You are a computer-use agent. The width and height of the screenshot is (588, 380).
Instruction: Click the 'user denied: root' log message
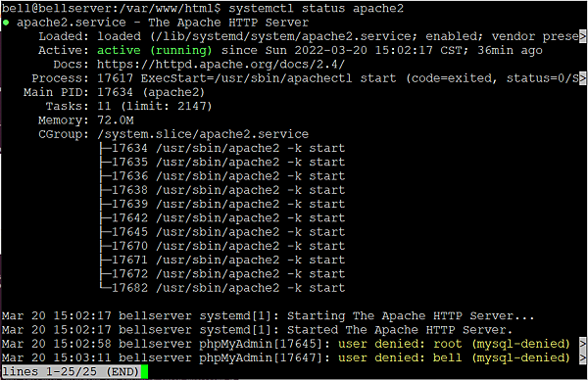(400, 344)
